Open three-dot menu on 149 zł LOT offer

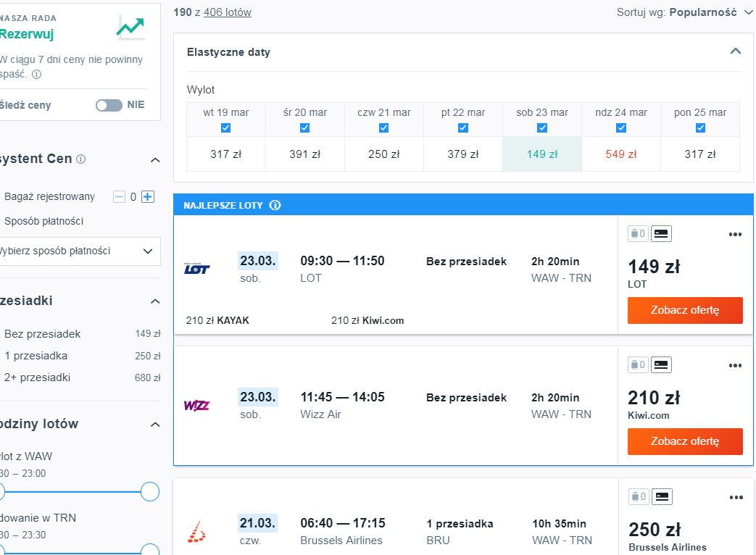coord(735,234)
